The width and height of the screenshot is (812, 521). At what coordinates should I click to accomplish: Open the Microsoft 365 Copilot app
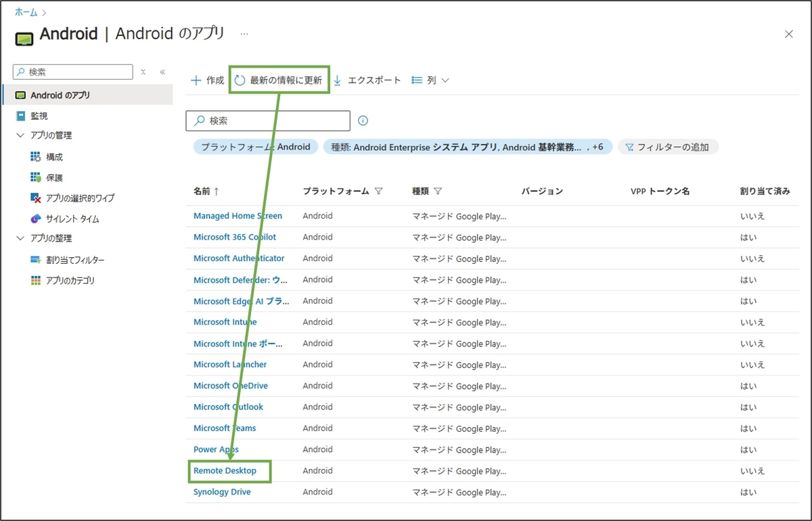(x=235, y=237)
